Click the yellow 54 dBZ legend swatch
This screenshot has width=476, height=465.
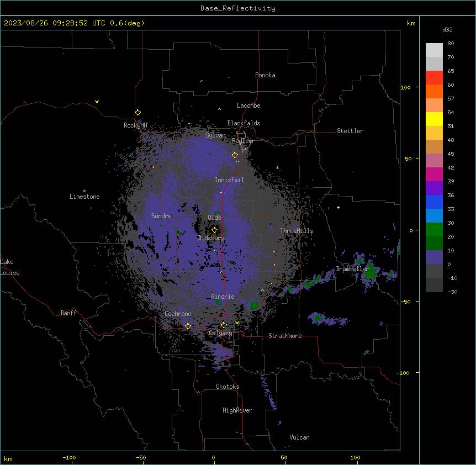(434, 119)
